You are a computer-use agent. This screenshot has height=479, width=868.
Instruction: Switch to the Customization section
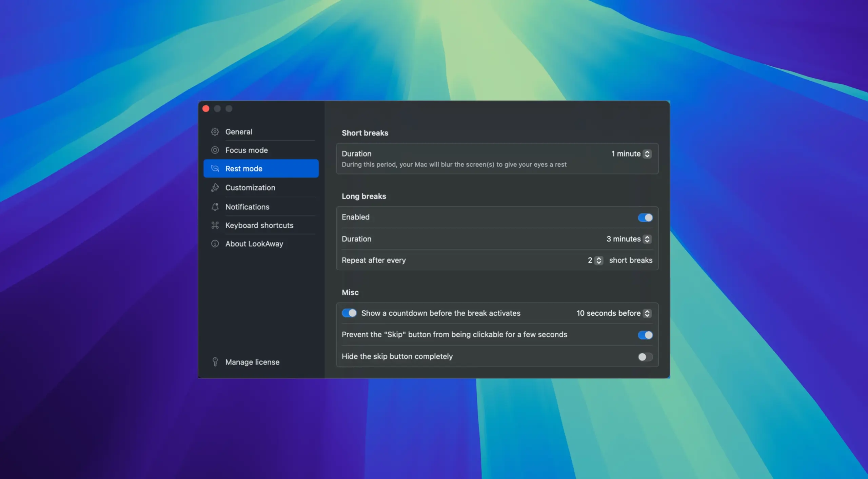(x=250, y=187)
